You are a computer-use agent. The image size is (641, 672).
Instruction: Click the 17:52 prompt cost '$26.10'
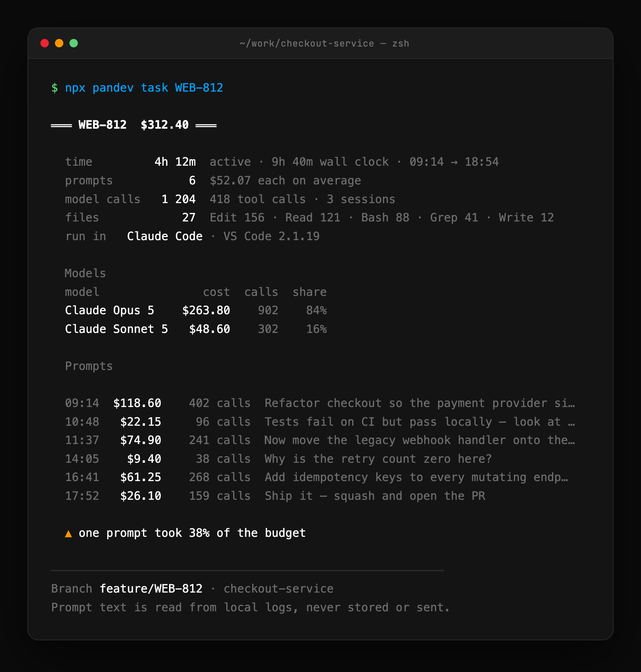[x=140, y=496]
